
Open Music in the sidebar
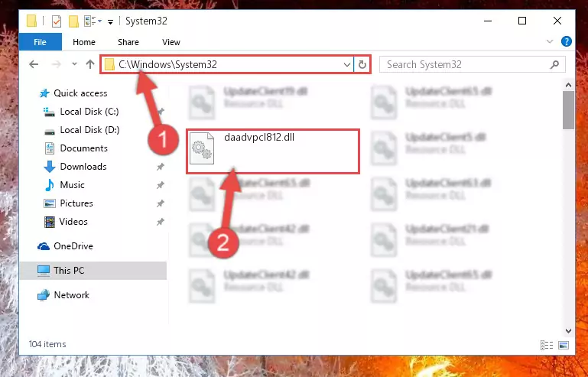72,185
